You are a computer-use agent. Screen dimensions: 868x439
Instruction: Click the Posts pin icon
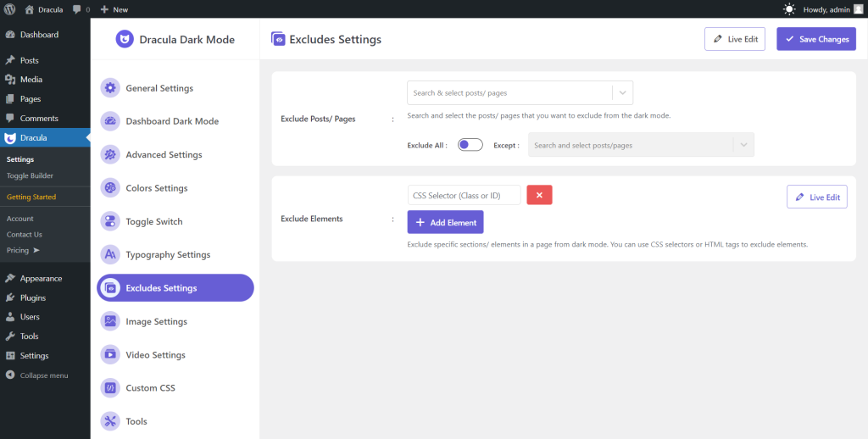10,60
